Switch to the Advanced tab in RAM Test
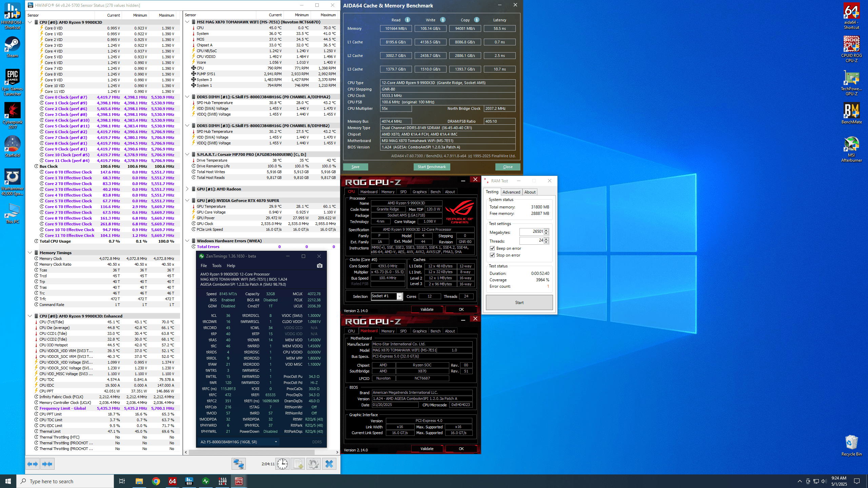 tap(511, 192)
